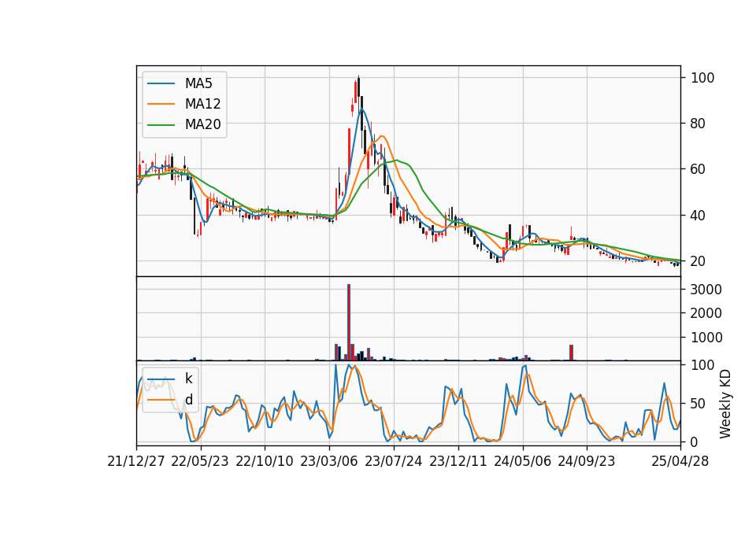
Task: Click the volume axis label 3000
Action: pyautogui.click(x=706, y=290)
